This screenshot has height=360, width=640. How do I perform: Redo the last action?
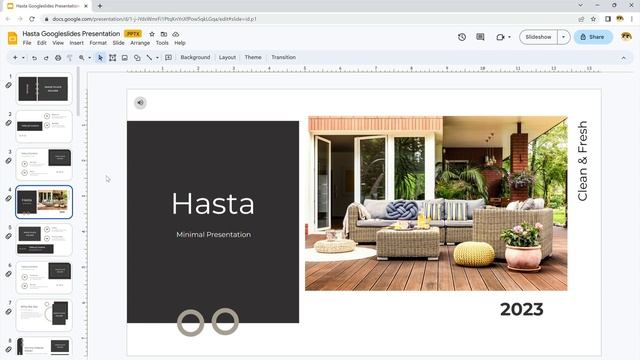tap(46, 58)
